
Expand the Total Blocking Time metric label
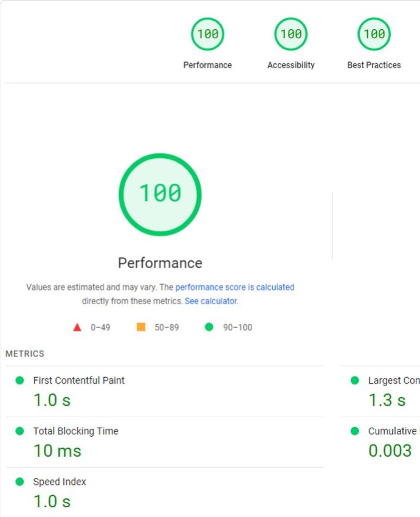(76, 431)
